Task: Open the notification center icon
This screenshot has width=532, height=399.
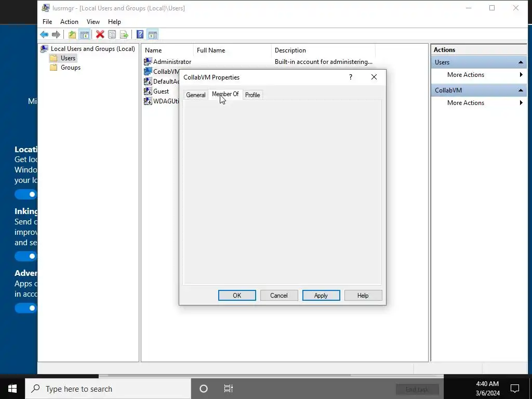Action: [515, 389]
